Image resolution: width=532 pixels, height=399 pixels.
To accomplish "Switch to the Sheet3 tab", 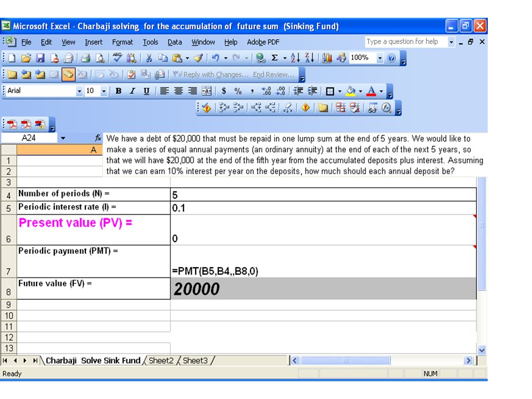I will coord(195,360).
